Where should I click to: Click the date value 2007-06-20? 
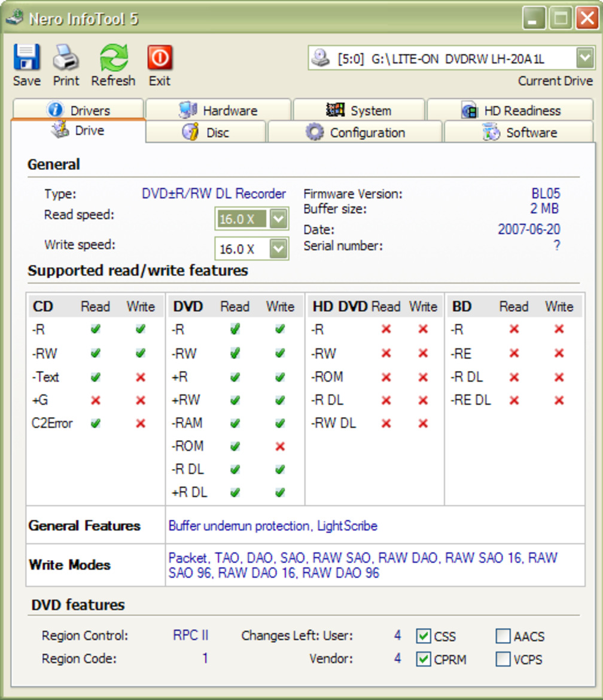coord(529,229)
